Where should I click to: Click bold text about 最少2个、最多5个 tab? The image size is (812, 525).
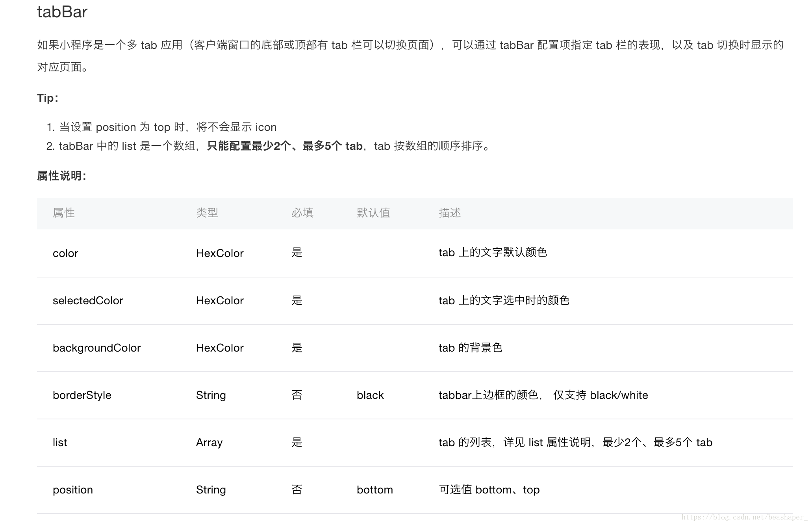(284, 146)
